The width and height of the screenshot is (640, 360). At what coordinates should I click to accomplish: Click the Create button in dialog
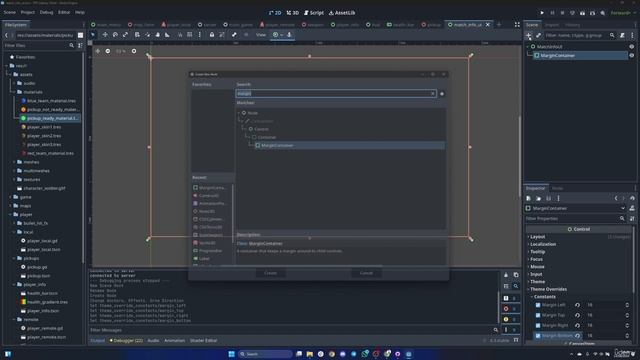tap(270, 273)
